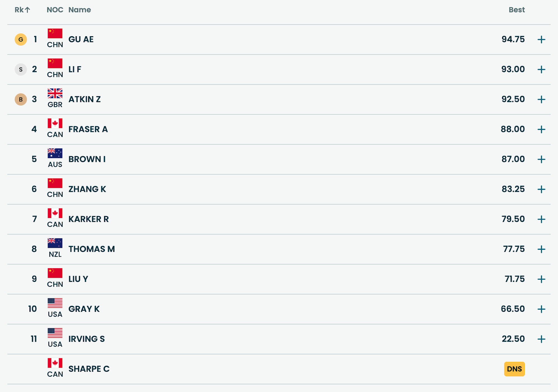Expand FRASER A row details

tap(541, 129)
